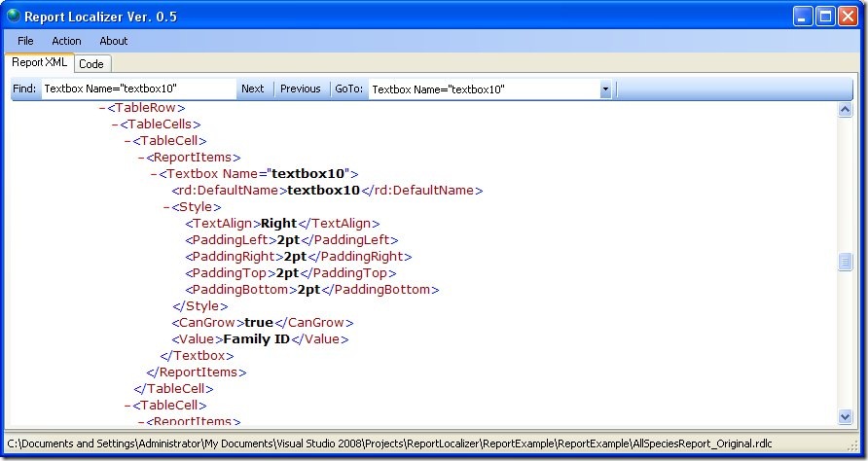Select the TextAlign Right line
Screen dimensions: 868x461
(x=282, y=224)
